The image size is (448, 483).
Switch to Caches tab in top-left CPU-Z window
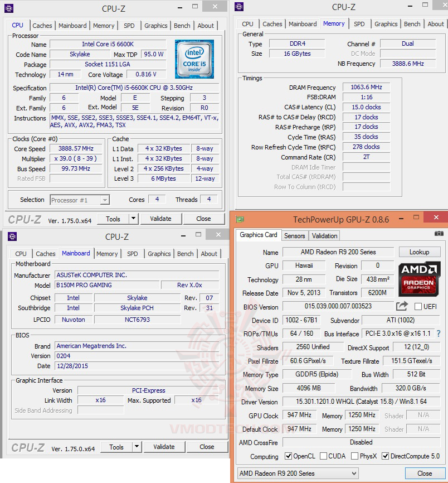click(x=42, y=26)
